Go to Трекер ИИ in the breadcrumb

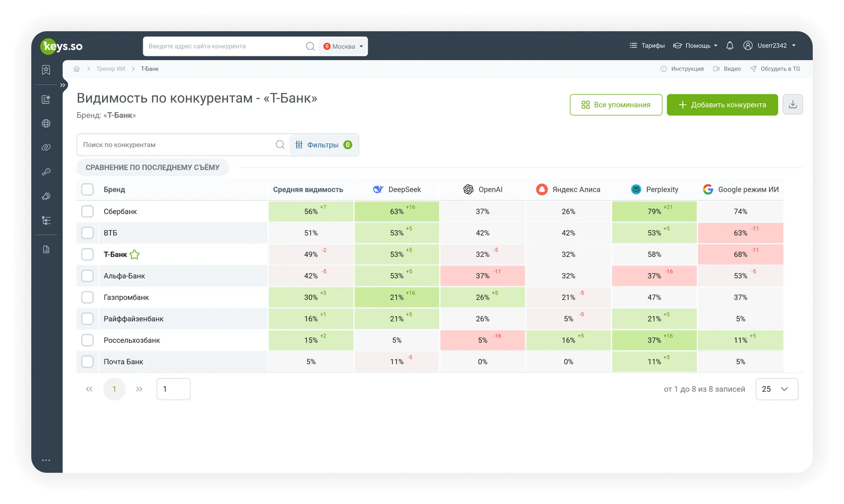click(x=110, y=69)
